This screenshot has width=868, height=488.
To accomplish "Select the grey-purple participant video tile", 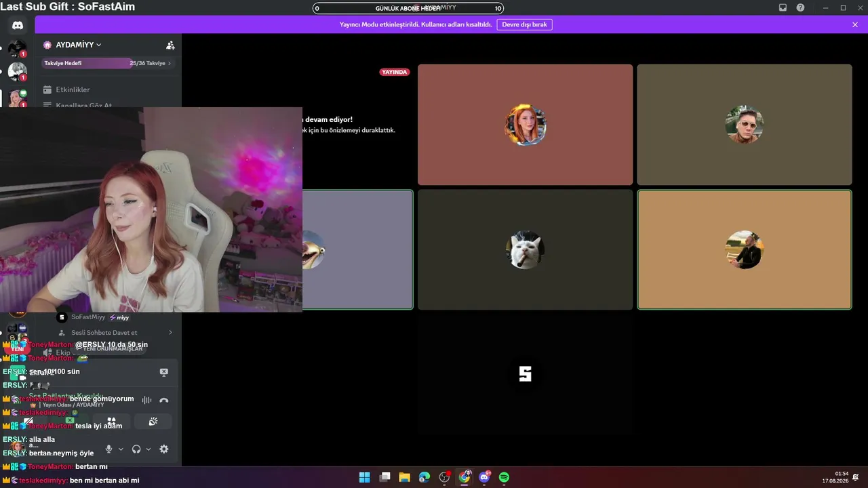I will point(357,249).
